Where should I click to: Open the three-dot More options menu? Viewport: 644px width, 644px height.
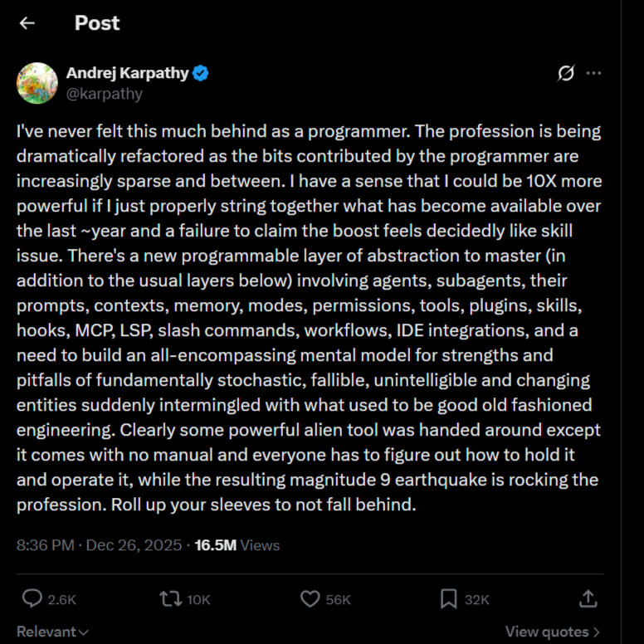(x=593, y=73)
